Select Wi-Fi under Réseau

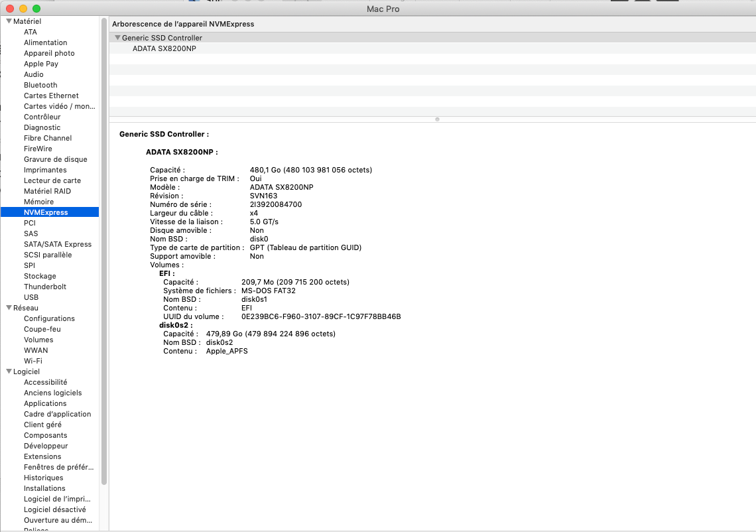33,361
